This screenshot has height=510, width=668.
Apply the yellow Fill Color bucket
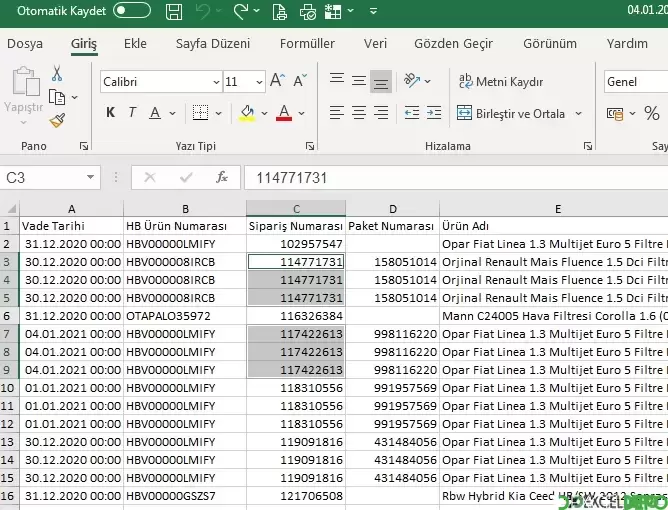[247, 113]
